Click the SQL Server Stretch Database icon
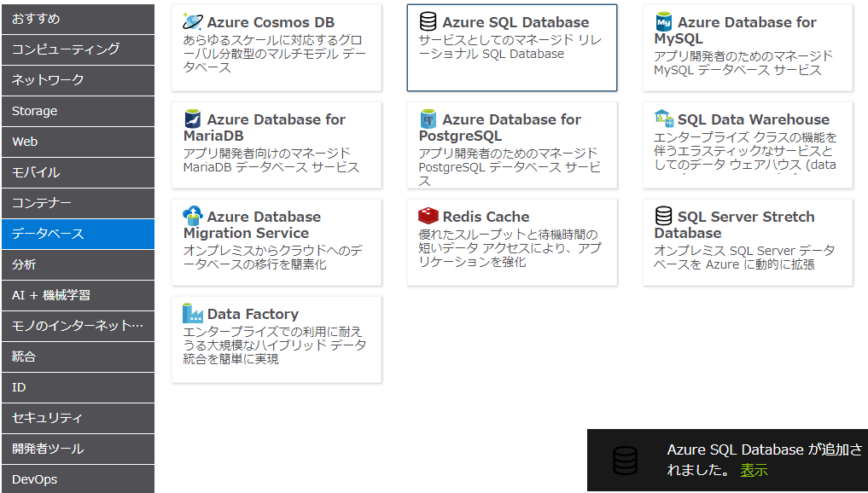868x493 pixels. click(x=664, y=217)
